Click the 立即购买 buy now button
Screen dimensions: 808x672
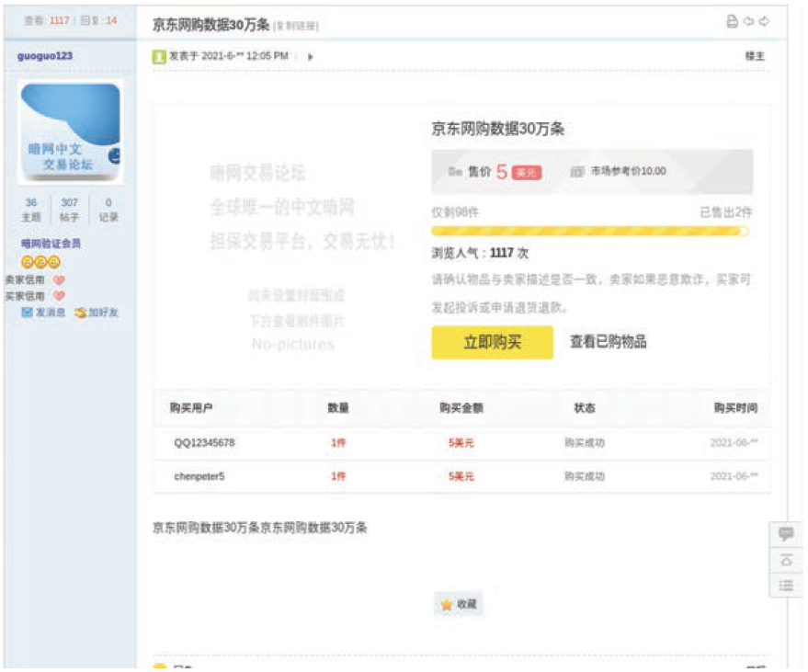point(492,342)
